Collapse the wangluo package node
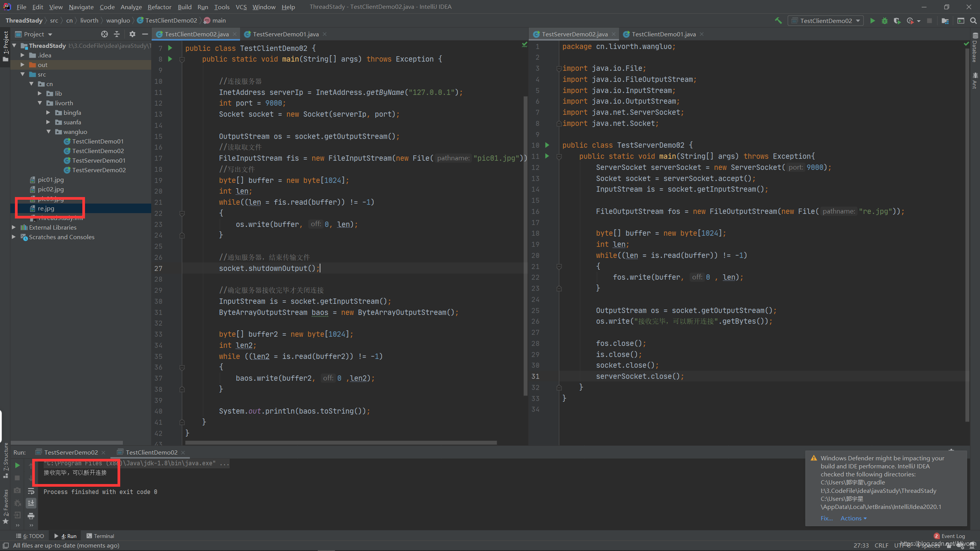Image resolution: width=980 pixels, height=551 pixels. [49, 132]
